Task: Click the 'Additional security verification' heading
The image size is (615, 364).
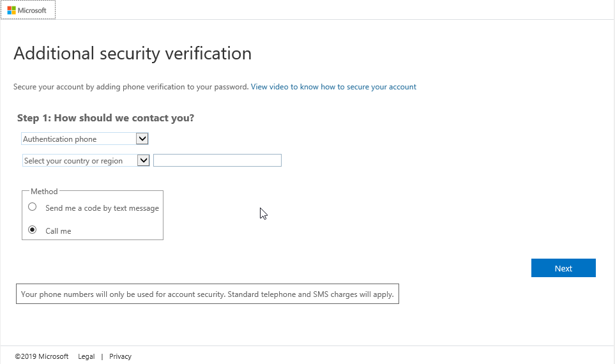Action: point(132,53)
